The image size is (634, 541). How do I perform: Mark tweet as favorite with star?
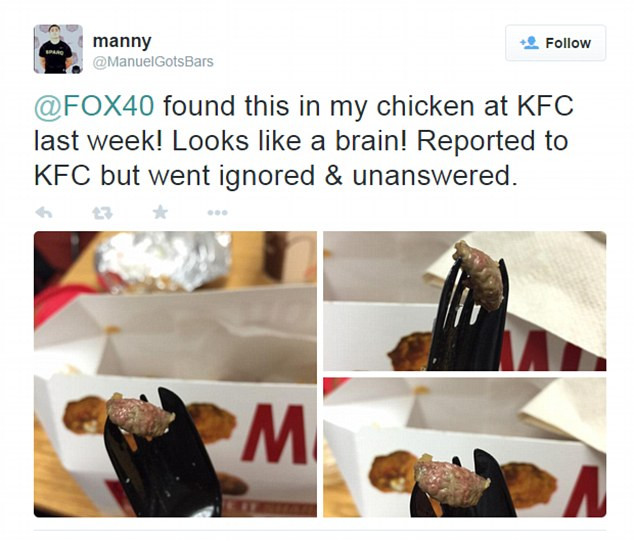(x=161, y=212)
